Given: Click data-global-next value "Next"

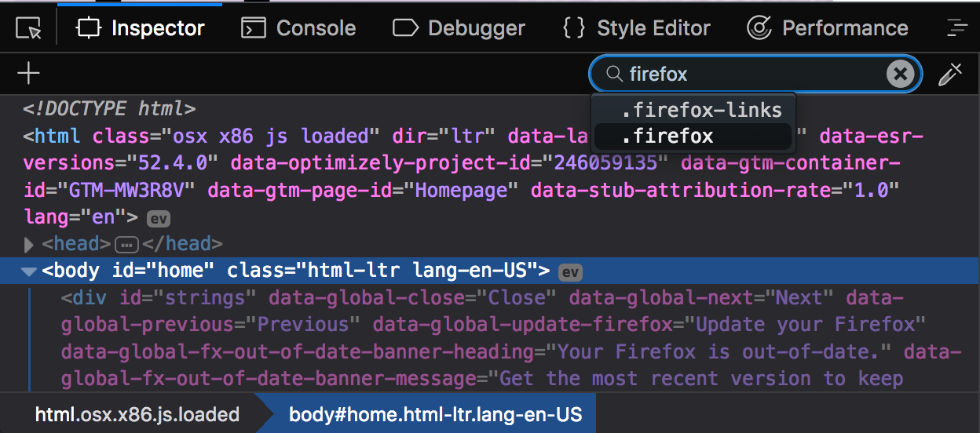Looking at the screenshot, I should pyautogui.click(x=799, y=298).
